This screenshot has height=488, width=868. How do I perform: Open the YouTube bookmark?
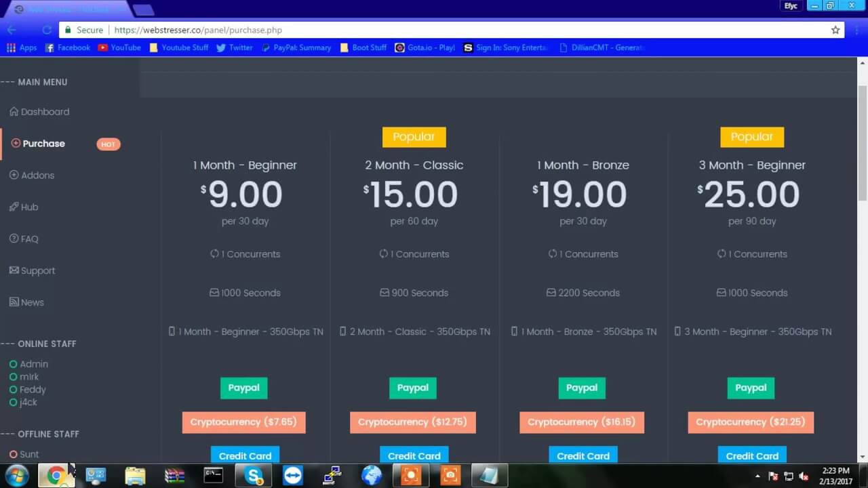119,47
